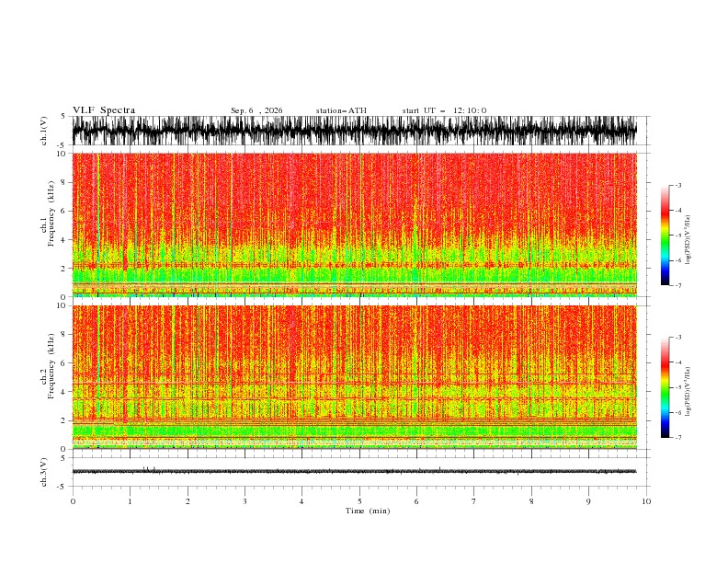Screen dimensions: 728x563
Task: Click the ch.3 voltage waveform strip
Action: click(355, 472)
